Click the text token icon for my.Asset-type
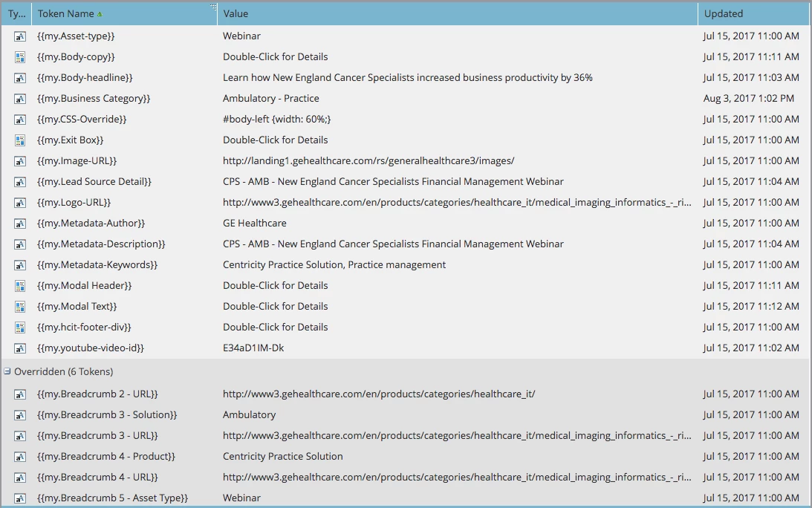Screen dimensions: 812x508 coord(19,37)
